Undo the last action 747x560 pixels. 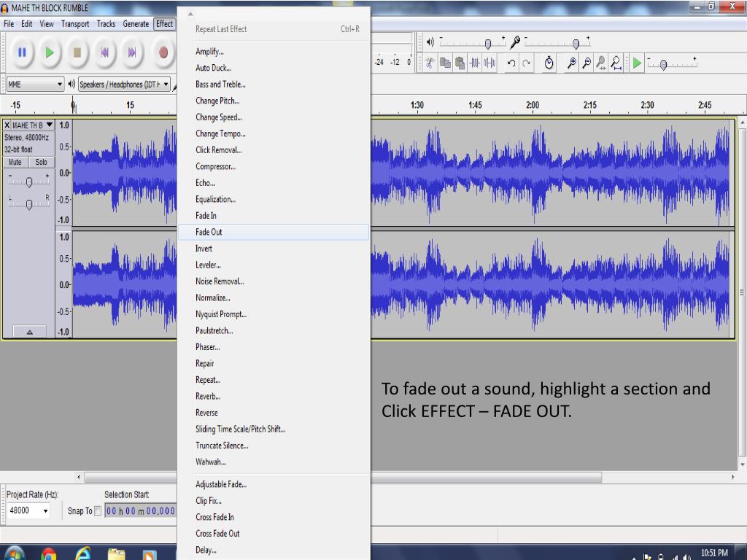(x=511, y=63)
